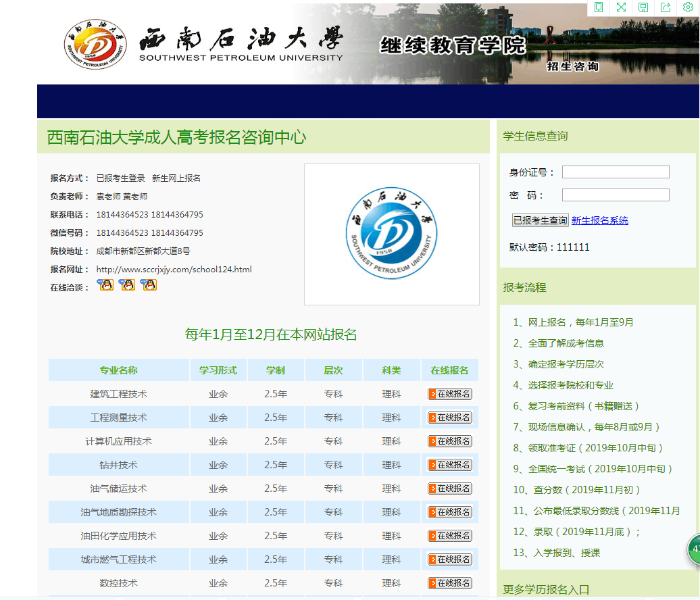Viewport: 700px width, 600px height.
Task: Click the 西南石油大学成人高考报名咨询中心 heading
Action: tap(177, 137)
